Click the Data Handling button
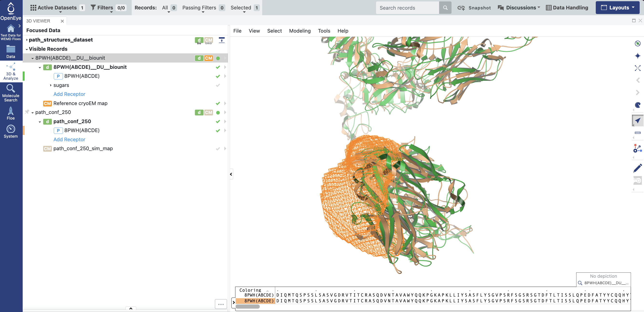The height and width of the screenshot is (312, 644). coord(567,8)
